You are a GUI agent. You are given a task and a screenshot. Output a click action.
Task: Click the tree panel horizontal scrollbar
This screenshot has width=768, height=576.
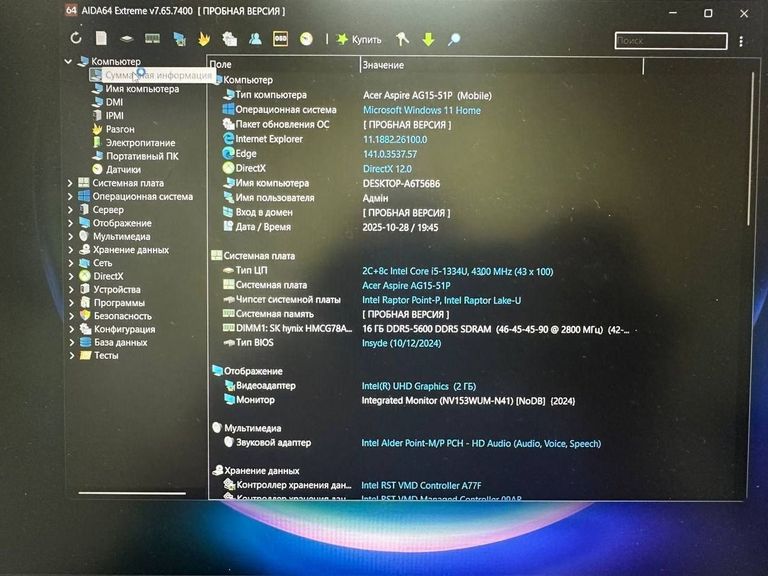132,493
